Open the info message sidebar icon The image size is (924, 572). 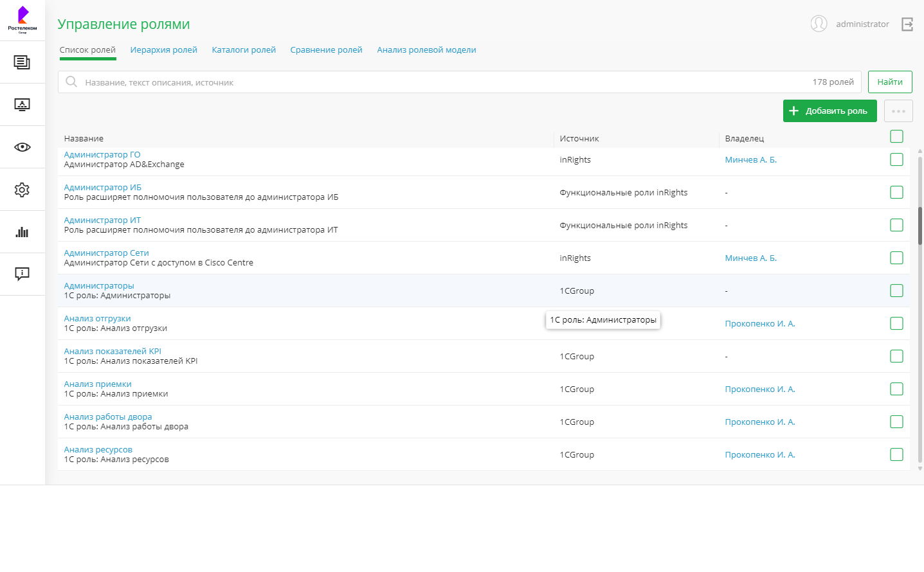pos(22,274)
